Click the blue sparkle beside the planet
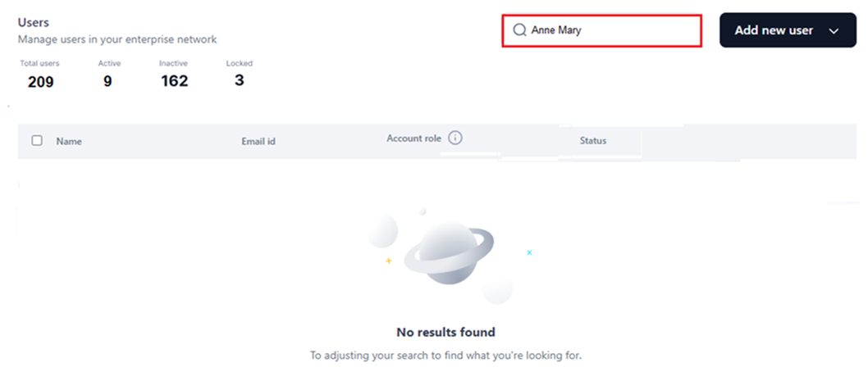Image resolution: width=868 pixels, height=372 pixels. tap(529, 252)
